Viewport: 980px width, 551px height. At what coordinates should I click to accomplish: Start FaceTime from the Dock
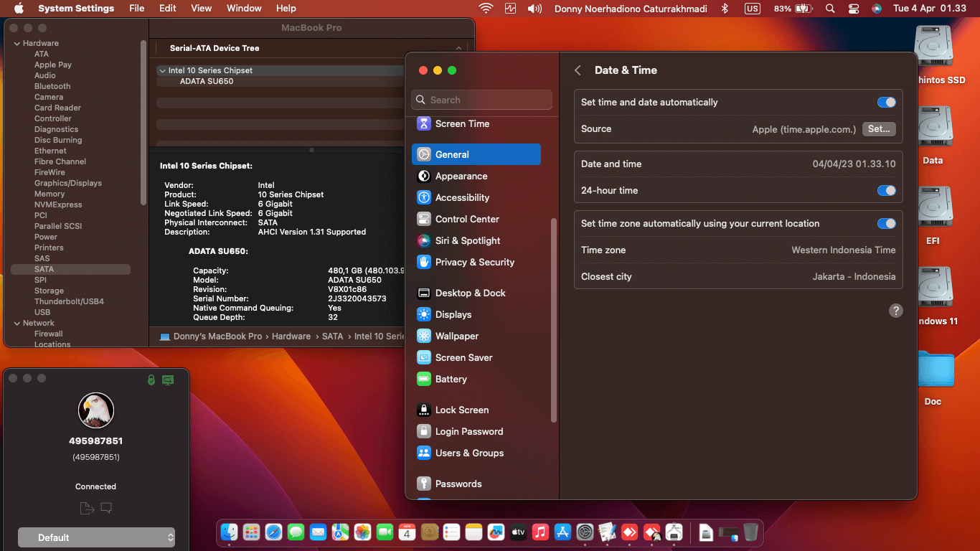point(385,532)
